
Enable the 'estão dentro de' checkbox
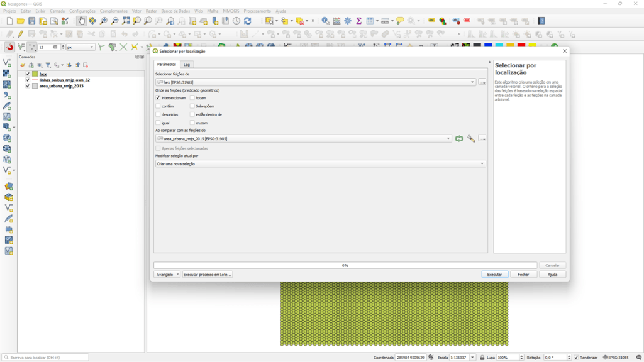pos(193,114)
